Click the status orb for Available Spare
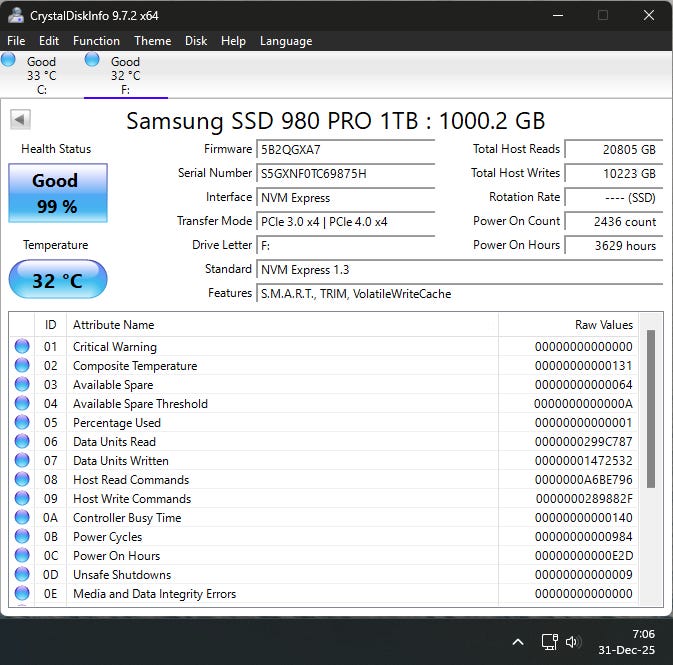This screenshot has width=673, height=665. [22, 385]
